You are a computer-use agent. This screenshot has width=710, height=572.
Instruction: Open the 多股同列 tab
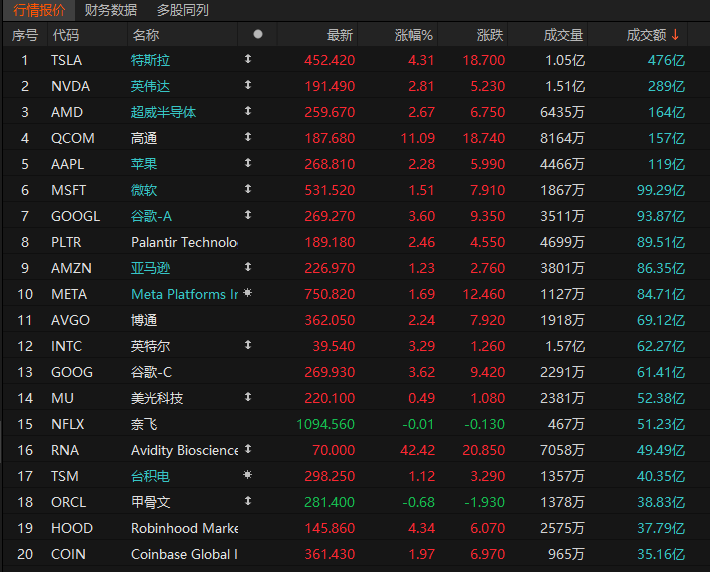pyautogui.click(x=182, y=10)
